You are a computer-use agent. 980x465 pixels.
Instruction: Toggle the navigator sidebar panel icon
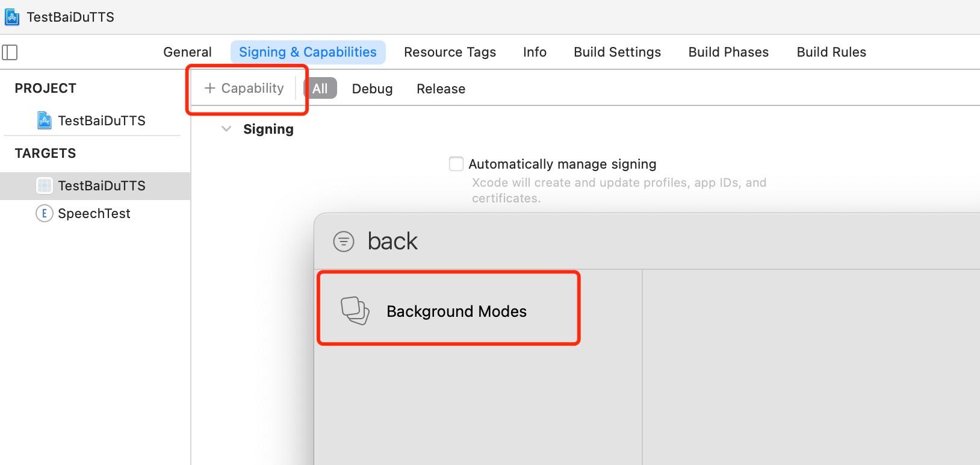10,52
